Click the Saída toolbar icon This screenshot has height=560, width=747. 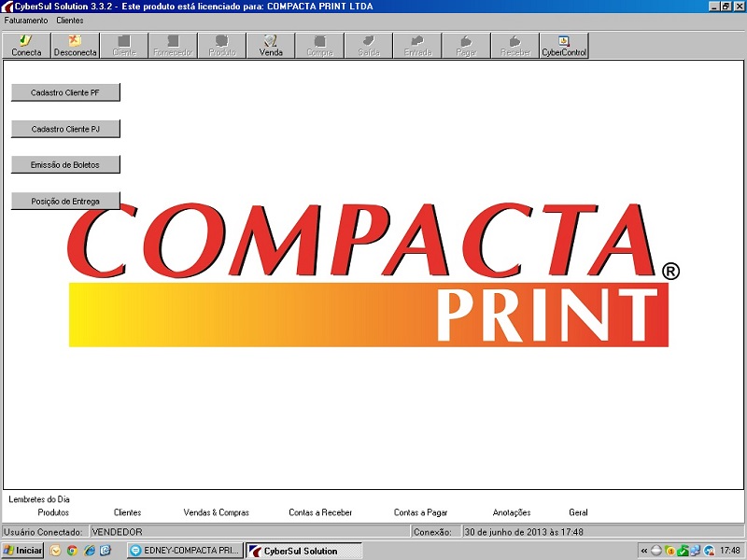point(368,46)
